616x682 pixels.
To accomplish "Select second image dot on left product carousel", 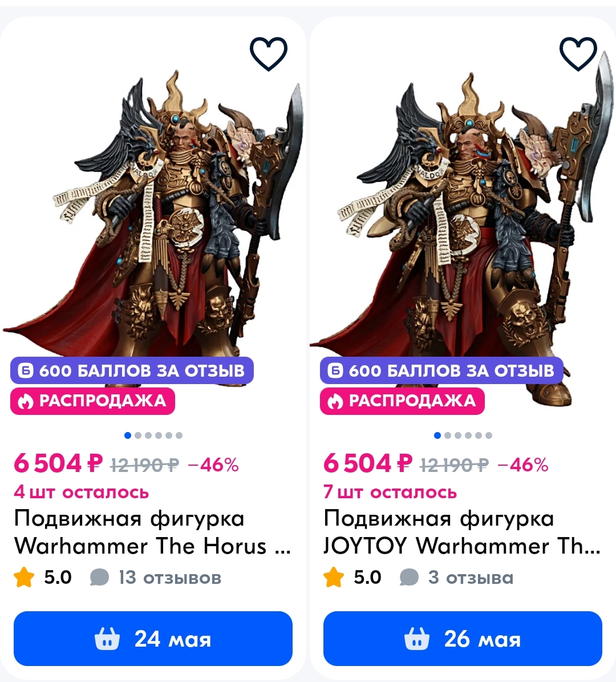I will pos(138,435).
